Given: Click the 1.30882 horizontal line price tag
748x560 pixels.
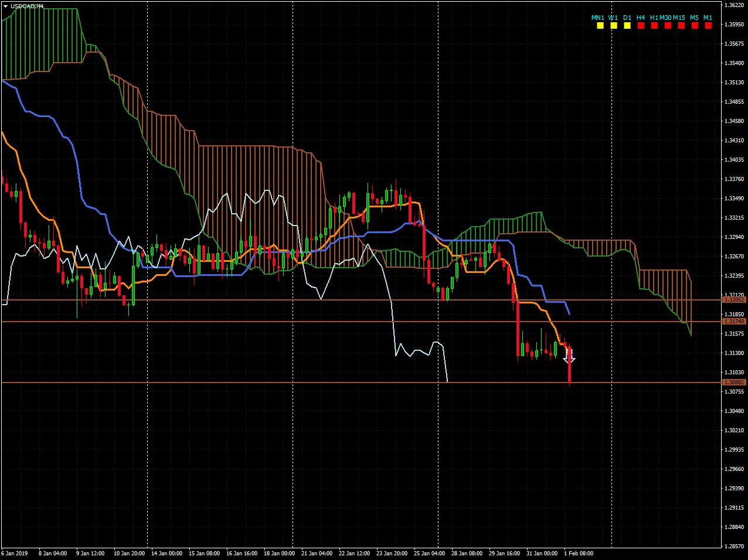Looking at the screenshot, I should [x=734, y=383].
